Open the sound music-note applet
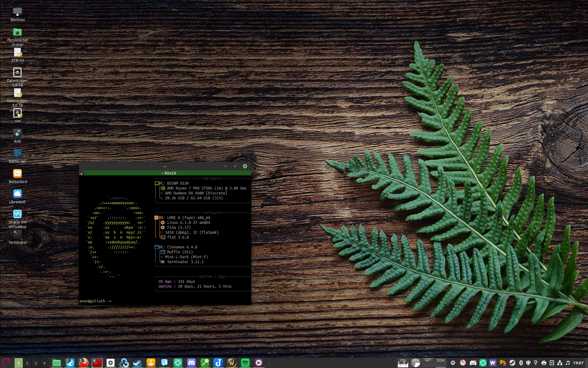Viewport: 588px width, 368px height. (568, 363)
